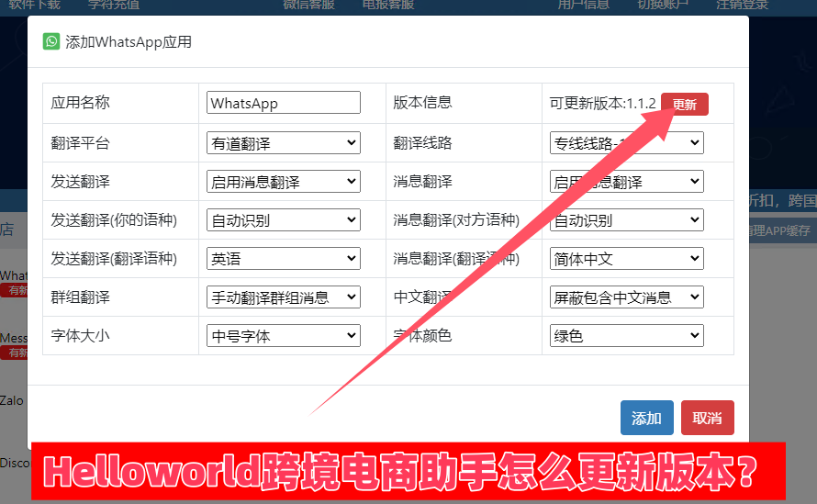The image size is (817, 504).
Task: Click the red 更新 update button
Action: [685, 105]
